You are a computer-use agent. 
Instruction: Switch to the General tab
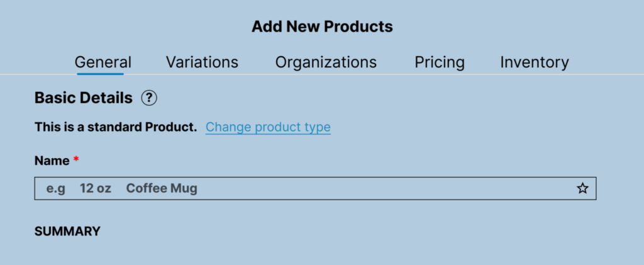tap(103, 62)
